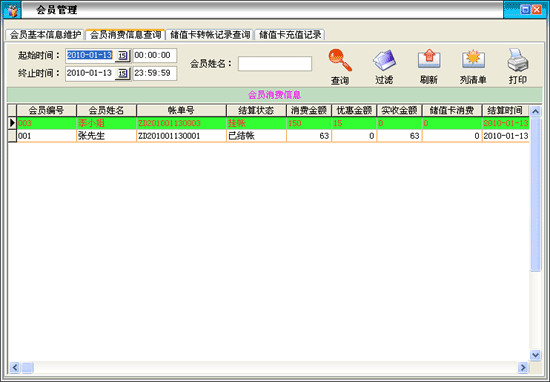
Task: Switch to 会员基本信息维护 tab
Action: [45, 34]
